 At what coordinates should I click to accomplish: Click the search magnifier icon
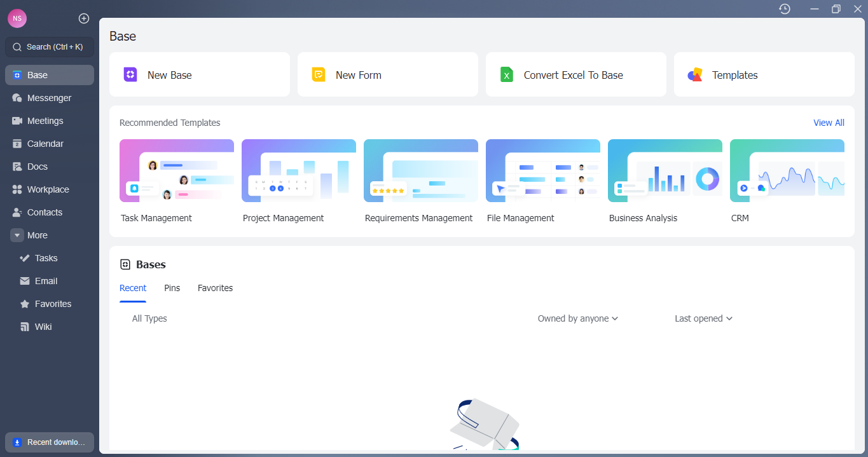[x=17, y=47]
